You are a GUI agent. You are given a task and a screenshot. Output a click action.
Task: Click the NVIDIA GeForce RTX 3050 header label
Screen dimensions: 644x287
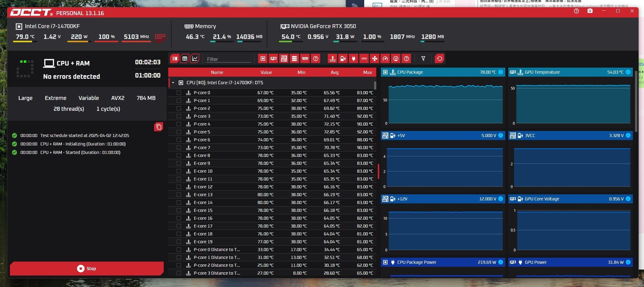click(323, 26)
